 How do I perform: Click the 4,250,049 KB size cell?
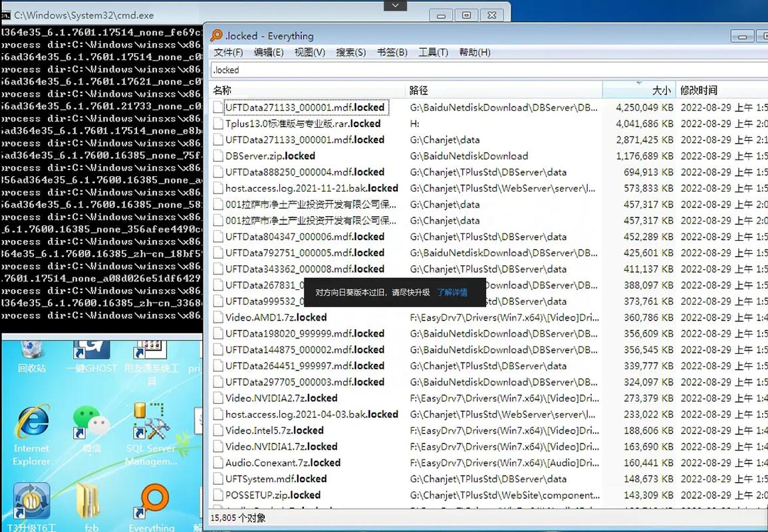pyautogui.click(x=644, y=107)
